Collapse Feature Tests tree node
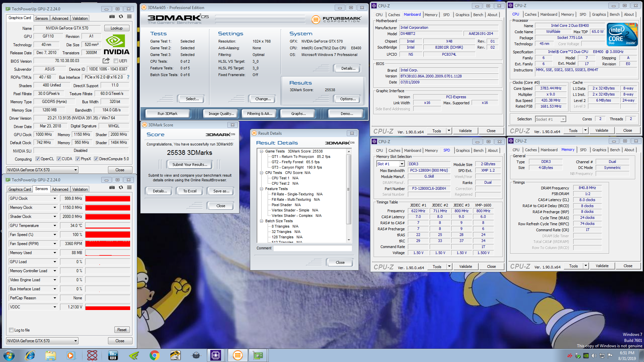The width and height of the screenshot is (644, 362). pos(261,189)
